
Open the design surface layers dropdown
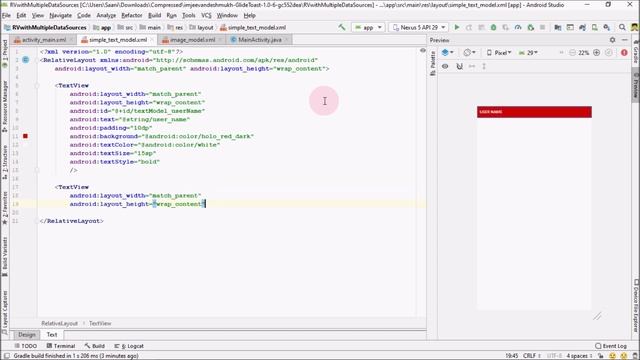click(x=447, y=53)
